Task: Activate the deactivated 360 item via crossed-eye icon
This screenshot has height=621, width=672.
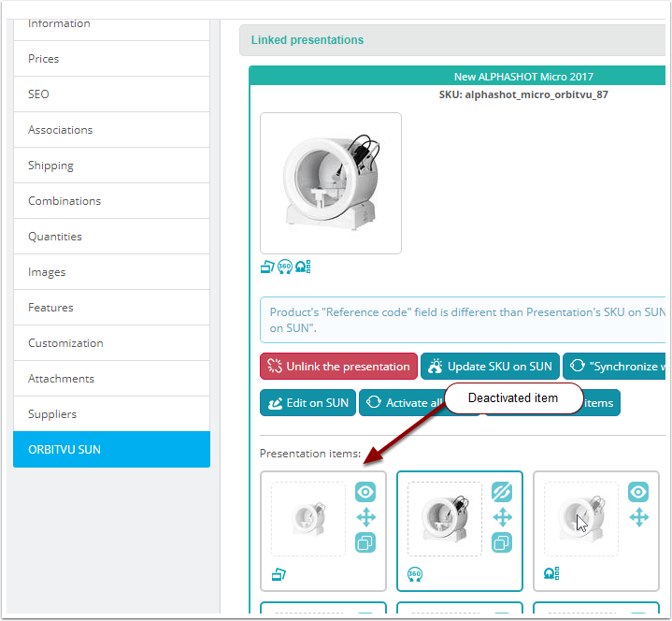Action: 502,492
